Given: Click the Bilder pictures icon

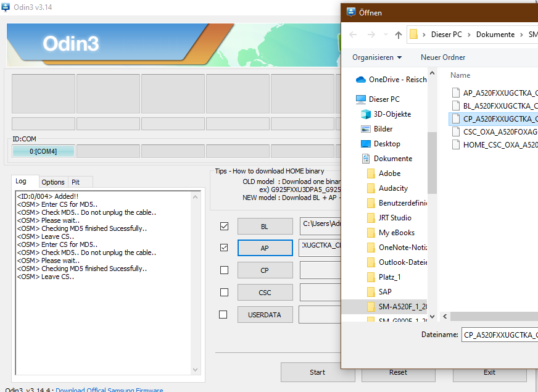Looking at the screenshot, I should [366, 129].
